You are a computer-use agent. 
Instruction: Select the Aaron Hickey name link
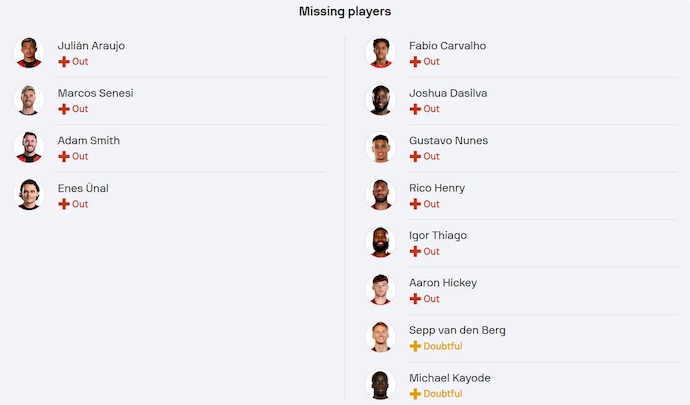(x=443, y=283)
